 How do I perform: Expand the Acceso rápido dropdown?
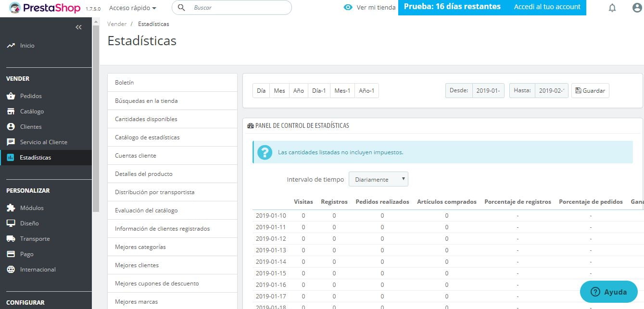tap(133, 8)
